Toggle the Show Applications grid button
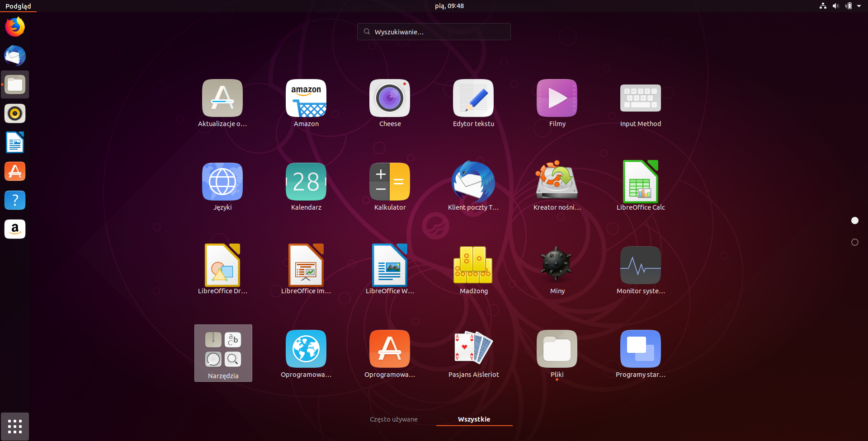Viewport: 868px width, 441px height. click(15, 426)
